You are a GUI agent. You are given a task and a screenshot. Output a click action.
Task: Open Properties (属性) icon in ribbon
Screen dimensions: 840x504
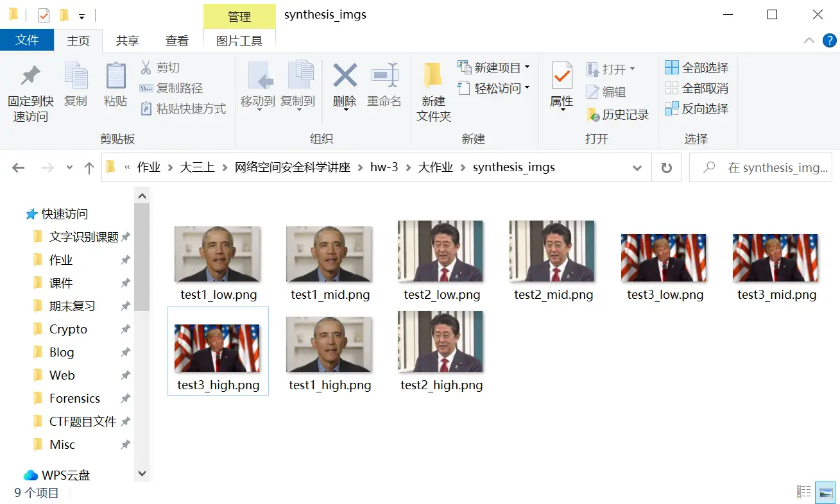click(x=561, y=76)
